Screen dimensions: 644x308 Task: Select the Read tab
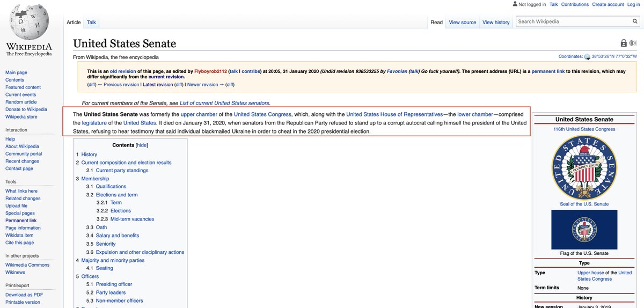click(436, 22)
